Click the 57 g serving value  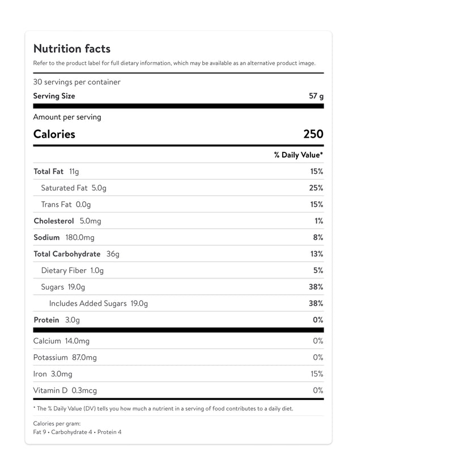click(316, 96)
